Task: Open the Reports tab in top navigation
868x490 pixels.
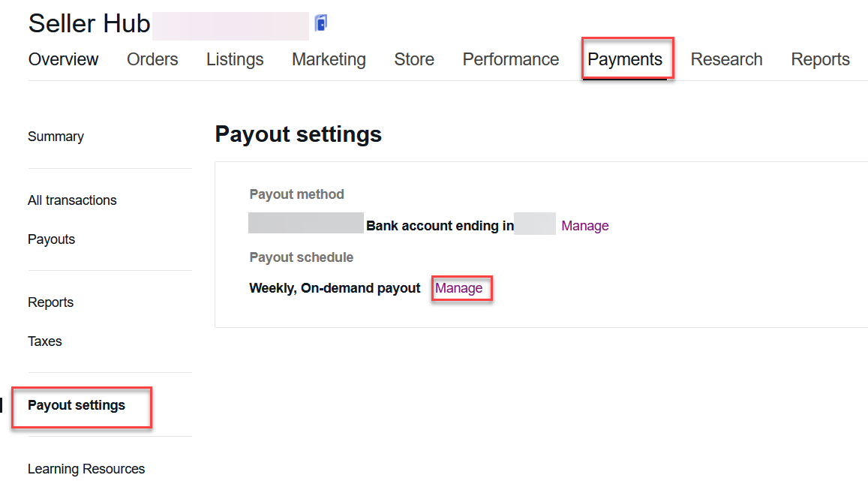Action: (821, 59)
